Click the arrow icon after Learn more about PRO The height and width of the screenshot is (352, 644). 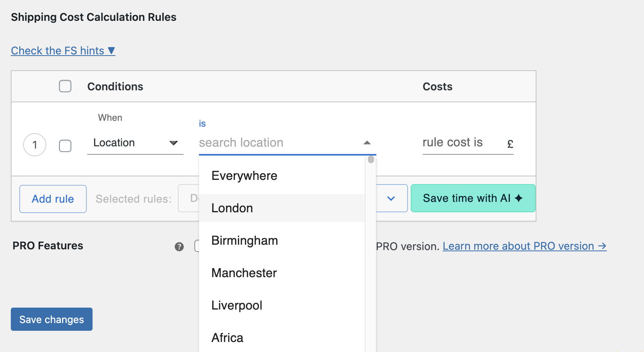(603, 246)
